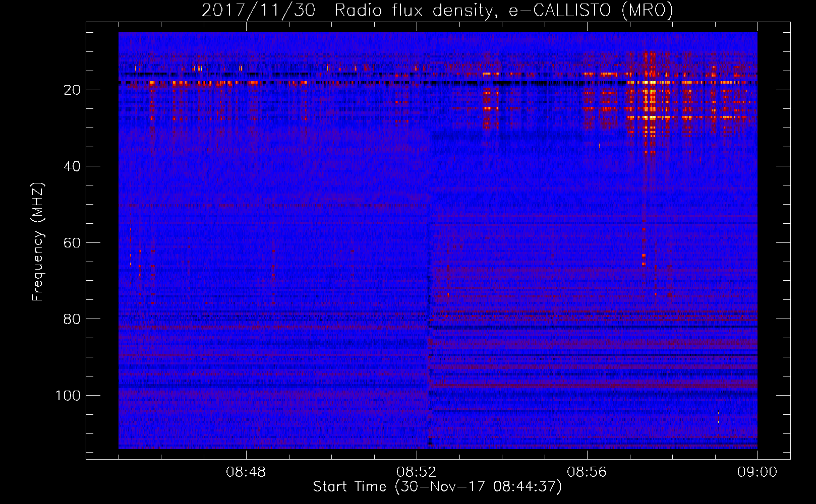Select the Frequency (MHZ) axis label
The width and height of the screenshot is (816, 504).
point(38,242)
